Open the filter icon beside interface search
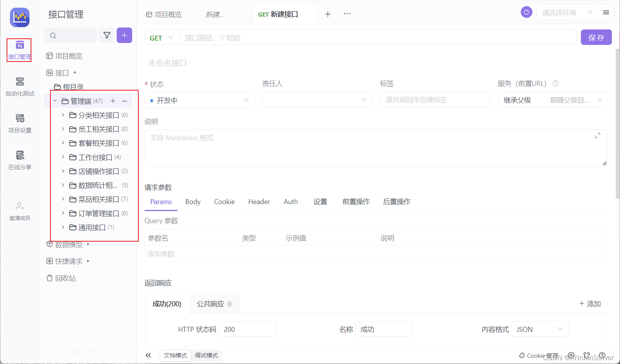Screen dimensions: 620x364 (107, 35)
